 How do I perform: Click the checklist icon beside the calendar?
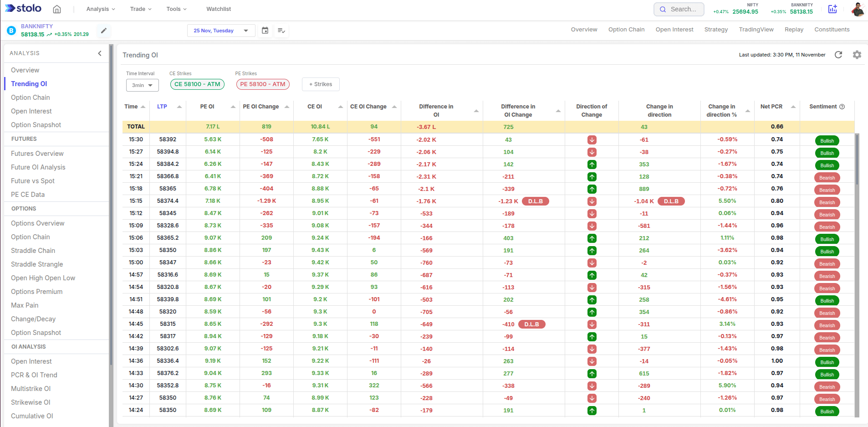tap(281, 31)
